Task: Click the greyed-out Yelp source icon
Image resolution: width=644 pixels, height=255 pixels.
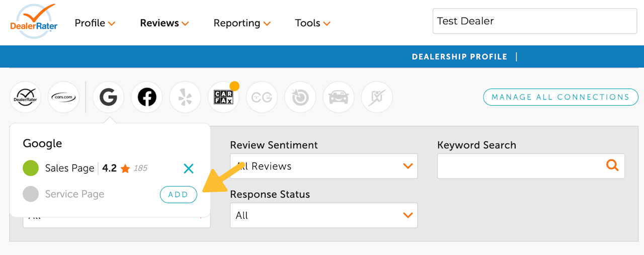Action: point(185,97)
